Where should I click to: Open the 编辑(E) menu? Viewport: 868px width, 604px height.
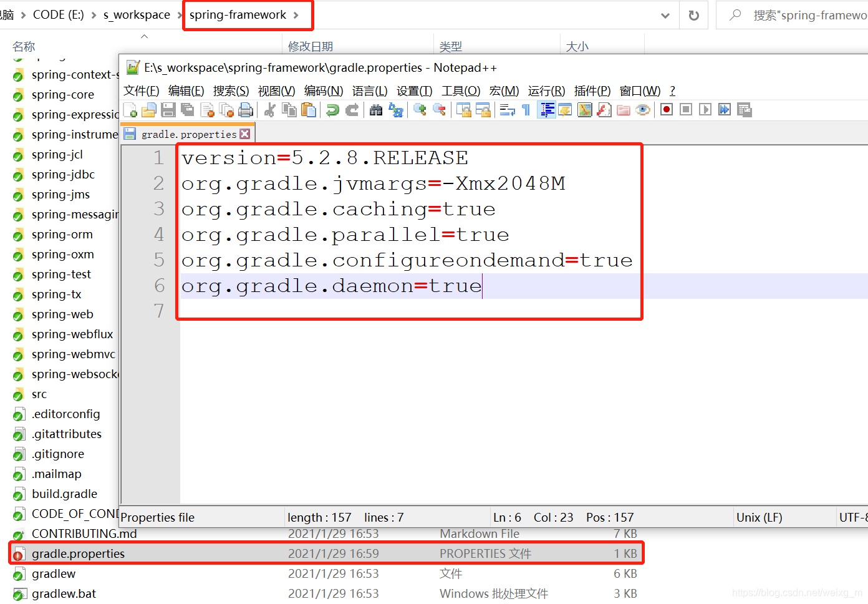coord(186,91)
